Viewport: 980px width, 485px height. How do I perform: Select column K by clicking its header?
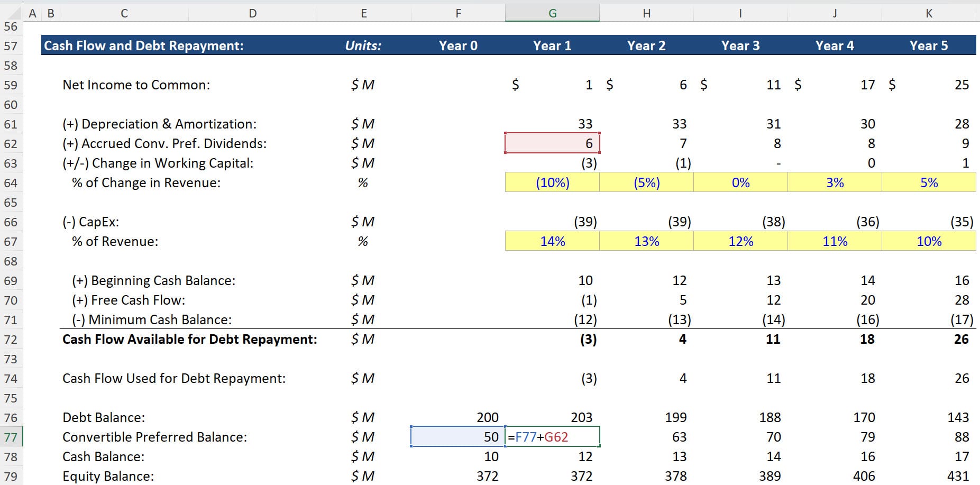tap(929, 12)
